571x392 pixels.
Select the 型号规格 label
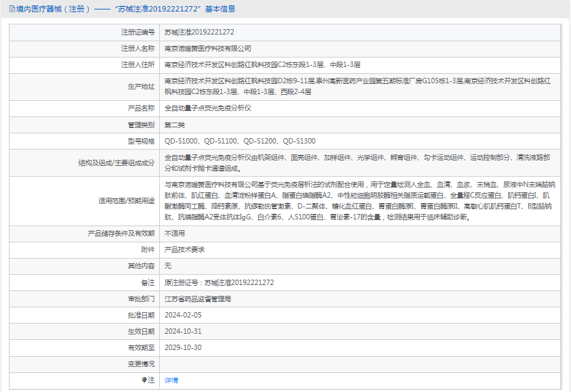click(x=142, y=141)
